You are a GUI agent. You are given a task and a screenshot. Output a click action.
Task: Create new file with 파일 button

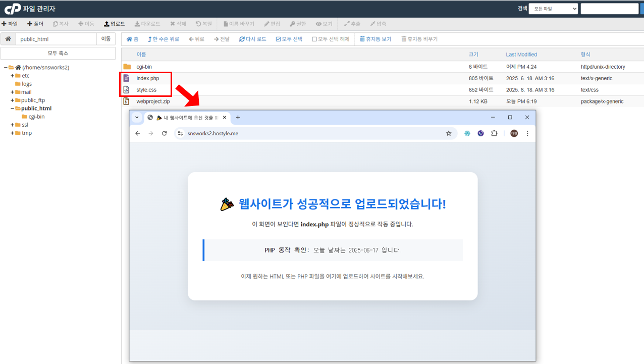(x=10, y=24)
